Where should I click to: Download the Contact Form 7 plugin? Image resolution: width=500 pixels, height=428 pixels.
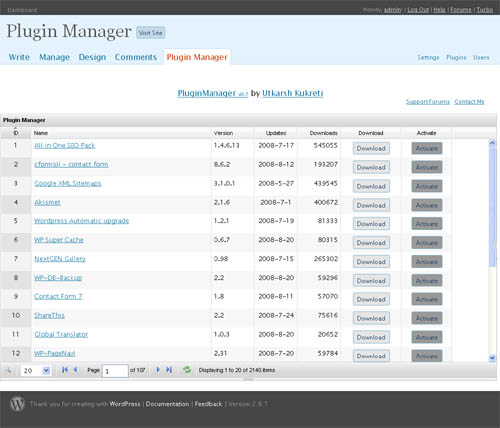click(x=371, y=299)
